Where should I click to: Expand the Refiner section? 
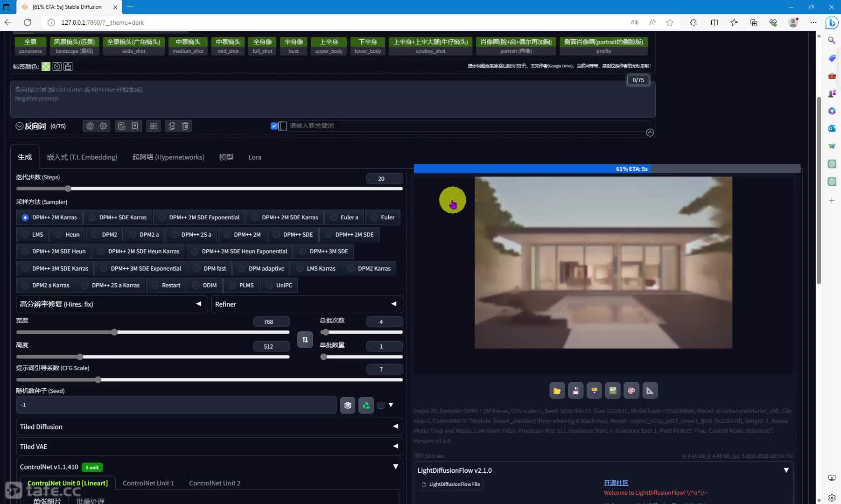click(x=307, y=304)
